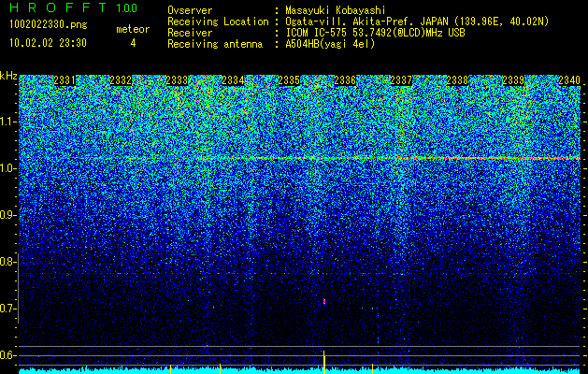This screenshot has width=588, height=374.
Task: Click the yellow meteor marker just before 2337
Action: click(x=372, y=368)
